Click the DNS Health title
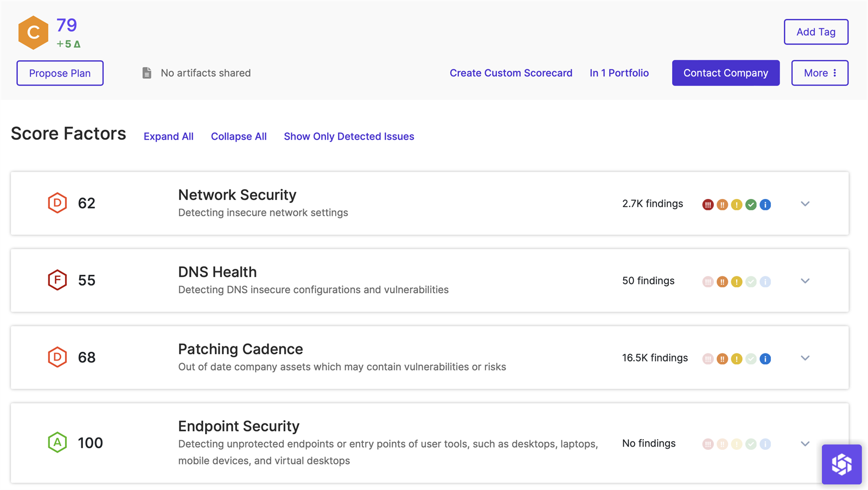868x490 pixels. 218,272
